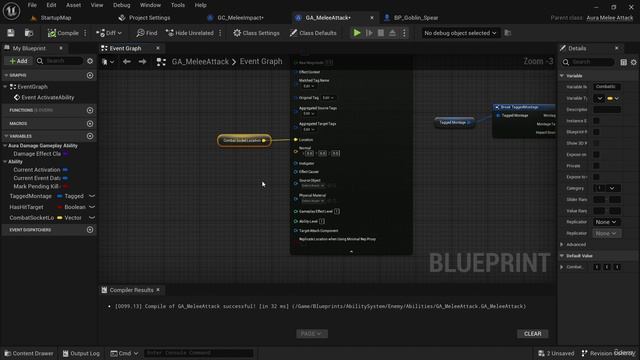This screenshot has width=640, height=360.
Task: Switch to the BP_Goblin_Spear tab
Action: (x=416, y=18)
